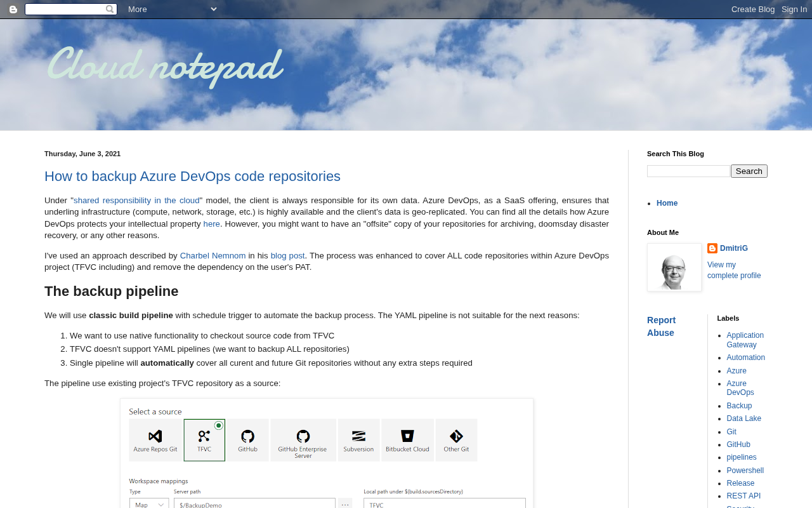Open the Azure DevOps label

click(x=740, y=388)
